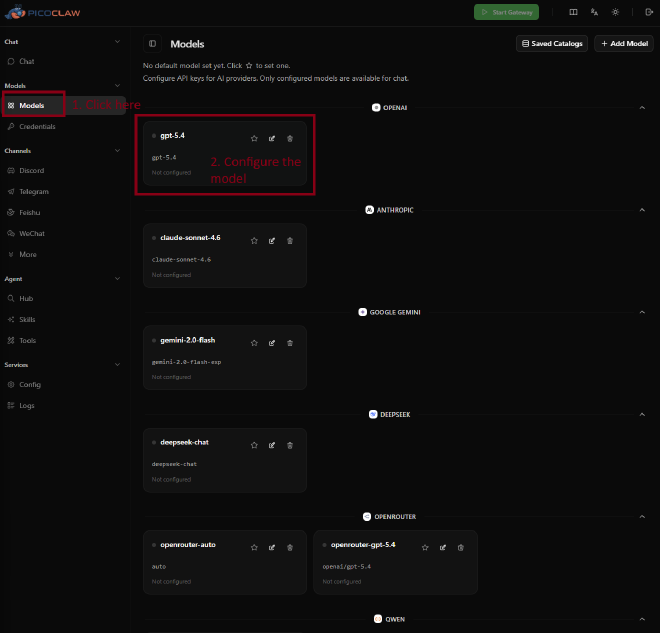Edit the gpt-5.4 model

[272, 138]
